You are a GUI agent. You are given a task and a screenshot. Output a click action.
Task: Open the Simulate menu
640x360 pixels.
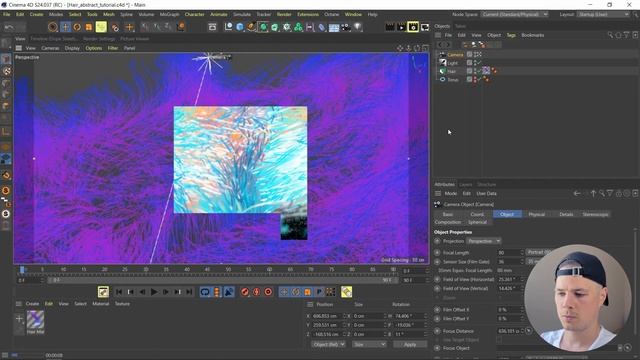pyautogui.click(x=242, y=14)
